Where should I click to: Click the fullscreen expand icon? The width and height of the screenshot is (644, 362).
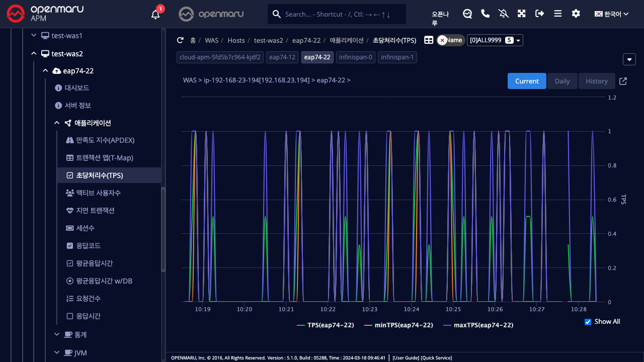tap(522, 14)
